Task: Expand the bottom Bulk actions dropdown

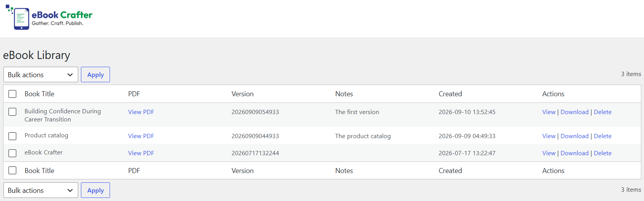Action: (41, 190)
